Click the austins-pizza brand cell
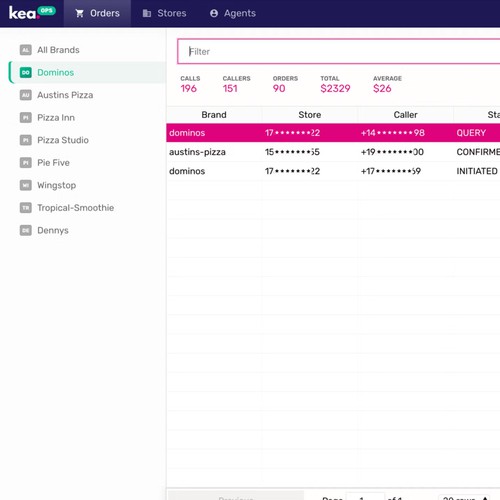 coord(197,152)
